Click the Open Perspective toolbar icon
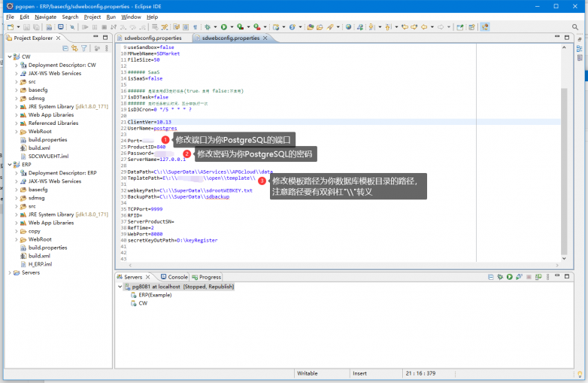Image resolution: width=588 pixels, height=383 pixels. (471, 27)
